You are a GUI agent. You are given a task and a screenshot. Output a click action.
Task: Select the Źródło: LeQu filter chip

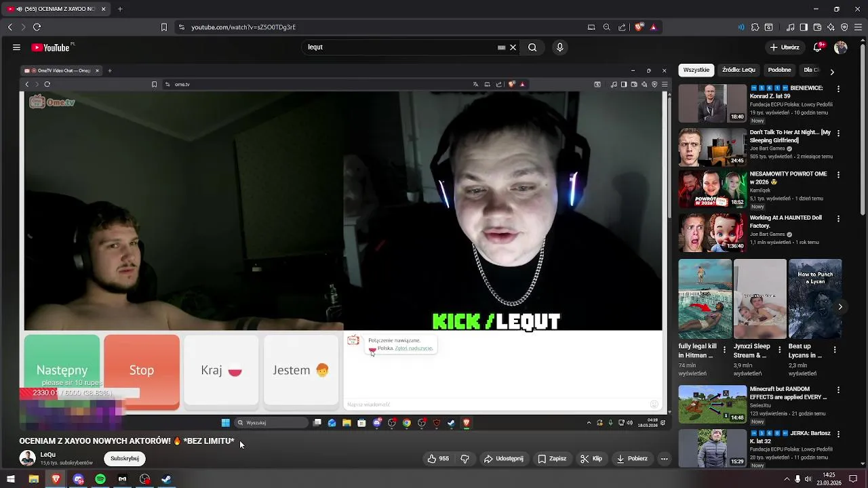pyautogui.click(x=738, y=70)
